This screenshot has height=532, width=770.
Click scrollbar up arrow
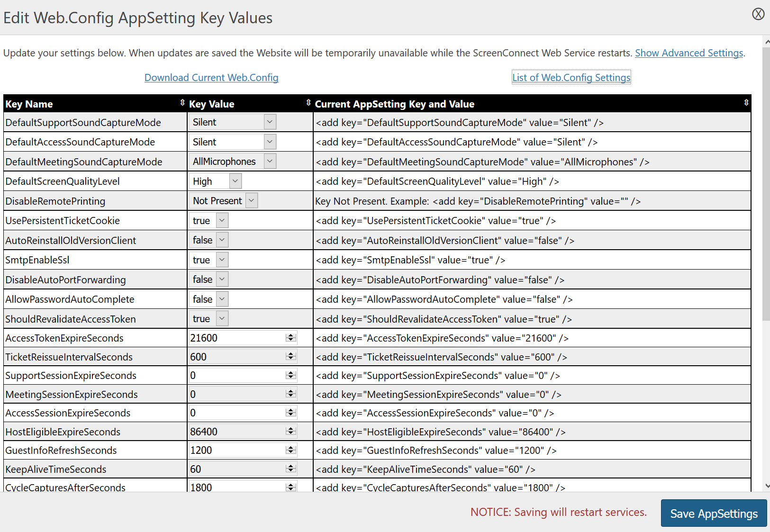[767, 42]
